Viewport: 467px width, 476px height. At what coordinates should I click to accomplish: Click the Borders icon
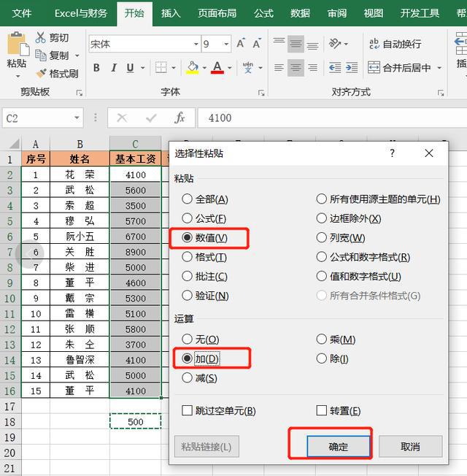pyautogui.click(x=161, y=67)
